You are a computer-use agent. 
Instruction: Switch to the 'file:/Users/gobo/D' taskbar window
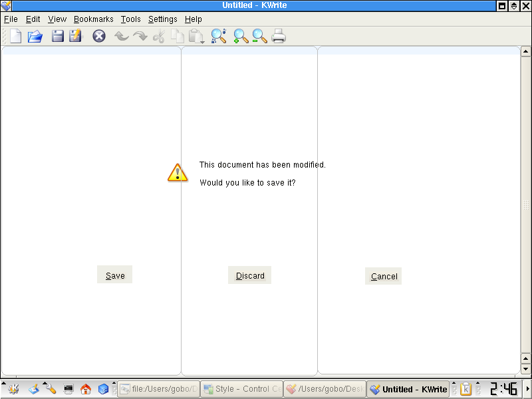point(158,389)
